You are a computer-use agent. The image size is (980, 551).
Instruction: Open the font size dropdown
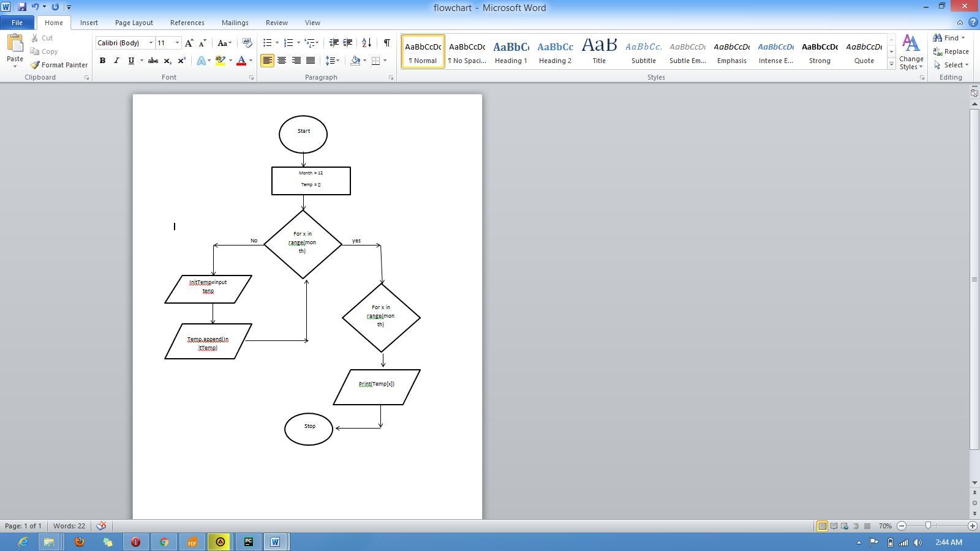point(178,43)
